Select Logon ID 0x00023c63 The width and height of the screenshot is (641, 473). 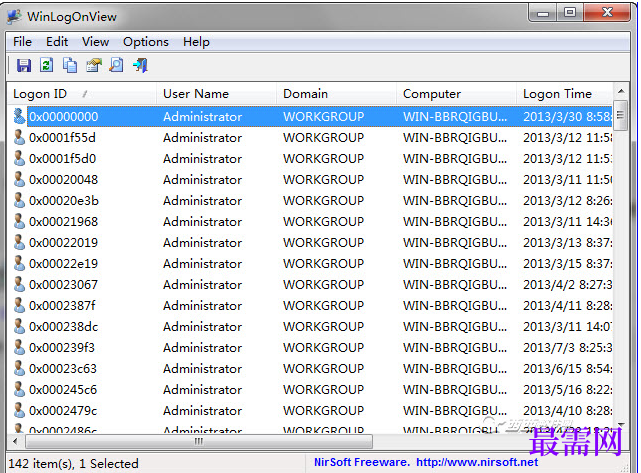click(x=63, y=369)
